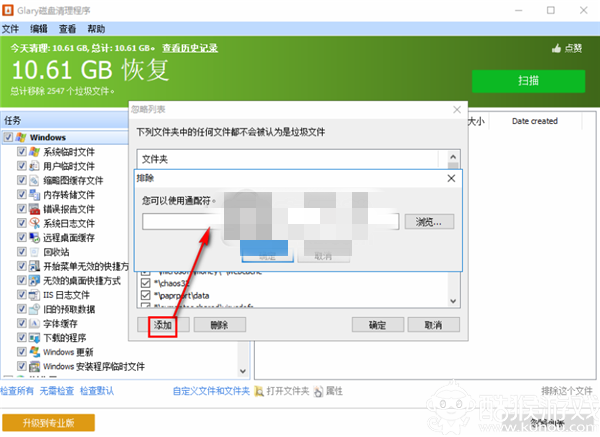Viewport: 600px width, 437px height.
Task: Click the Windows 安装程序临时文件 icon
Action: click(x=34, y=366)
